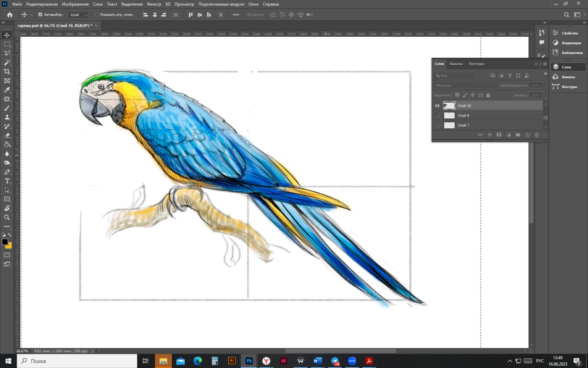588x368 pixels.
Task: Open the Обычные blend mode dropdown
Action: (x=465, y=86)
